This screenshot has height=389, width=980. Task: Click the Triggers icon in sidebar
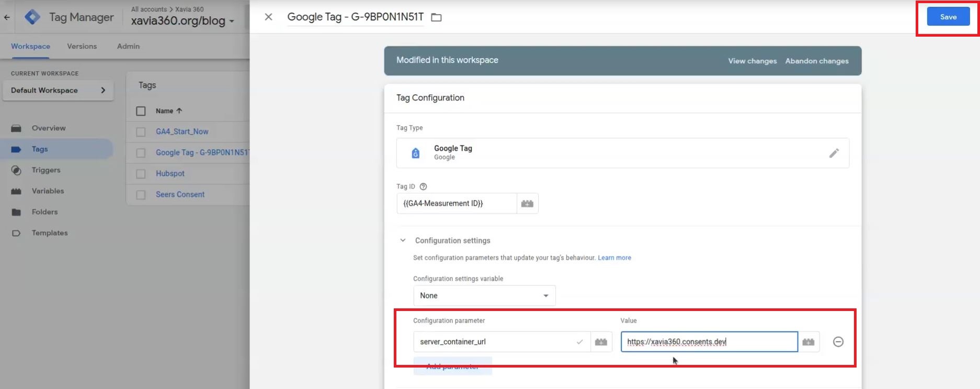[16, 170]
